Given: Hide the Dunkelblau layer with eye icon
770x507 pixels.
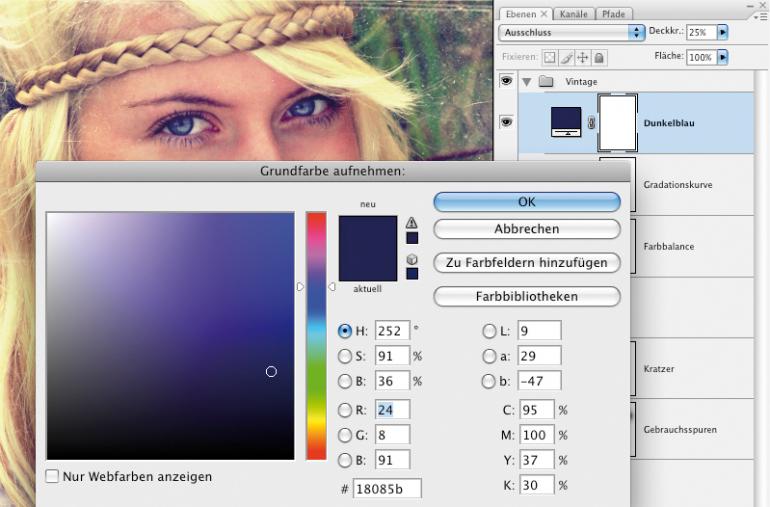Looking at the screenshot, I should (x=506, y=122).
